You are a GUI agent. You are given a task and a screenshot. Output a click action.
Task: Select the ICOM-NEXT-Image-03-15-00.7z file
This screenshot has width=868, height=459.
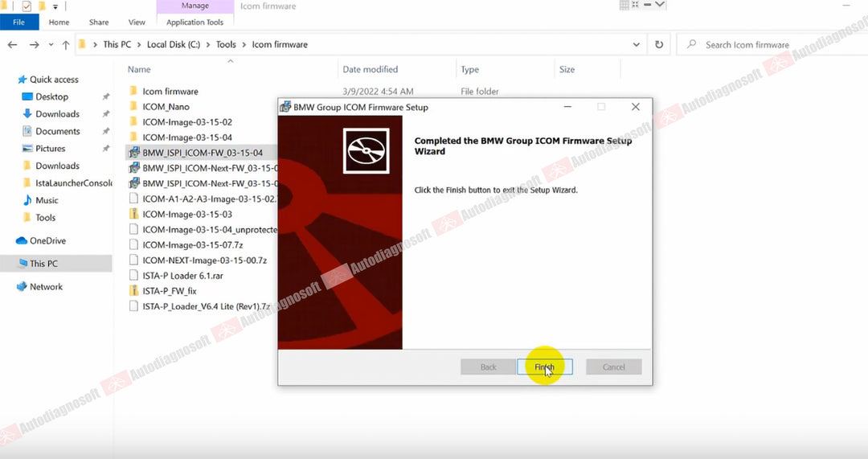[204, 260]
